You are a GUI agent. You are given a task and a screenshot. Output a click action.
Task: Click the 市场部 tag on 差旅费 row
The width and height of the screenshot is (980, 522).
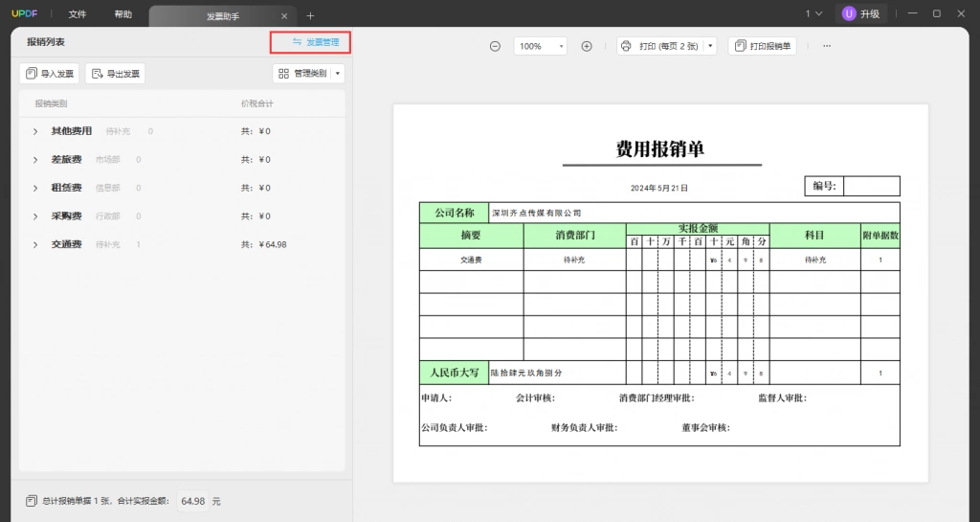point(107,159)
